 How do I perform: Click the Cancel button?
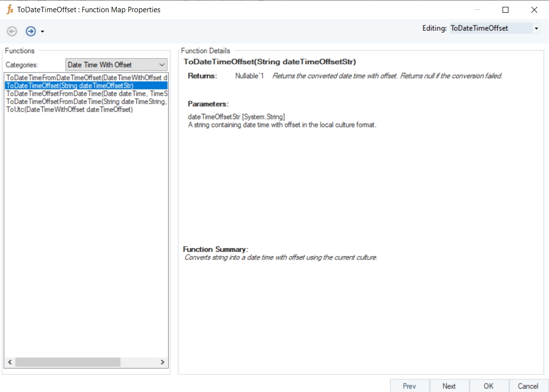click(528, 386)
